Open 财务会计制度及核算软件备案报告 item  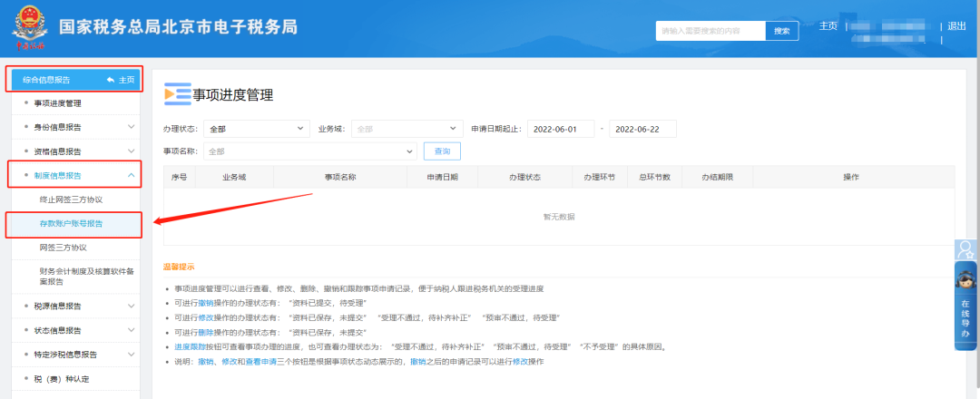point(87,277)
